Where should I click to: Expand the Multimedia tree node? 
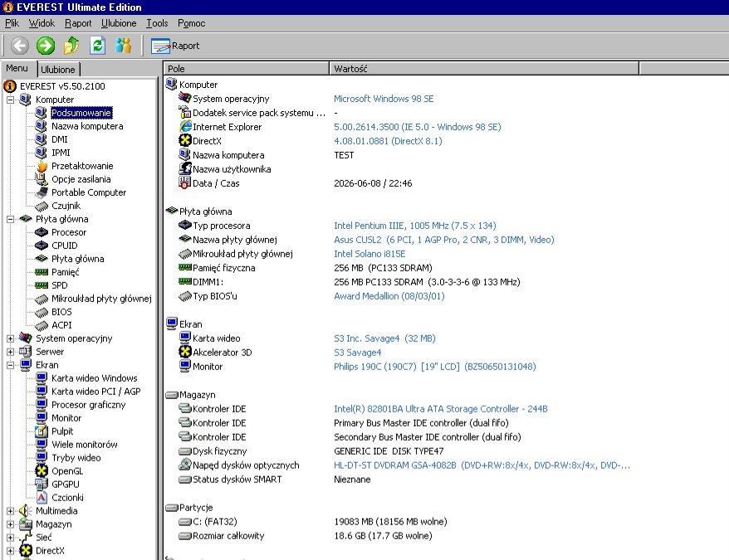(x=10, y=511)
